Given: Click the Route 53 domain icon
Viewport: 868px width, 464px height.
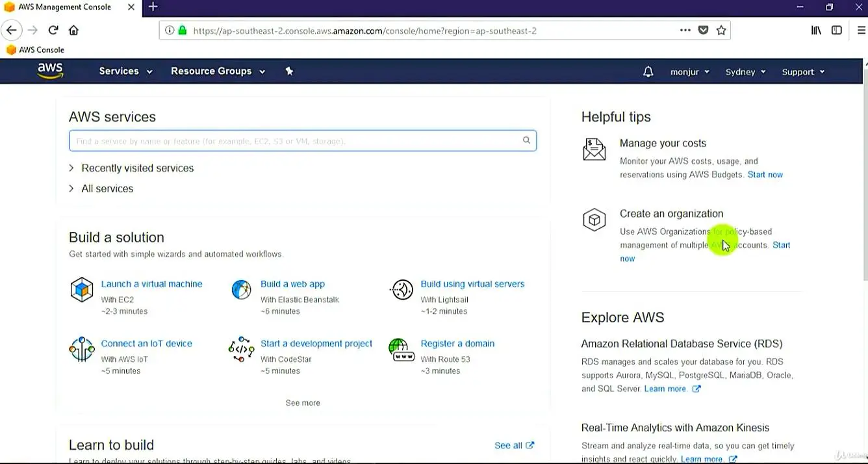Looking at the screenshot, I should pos(402,349).
